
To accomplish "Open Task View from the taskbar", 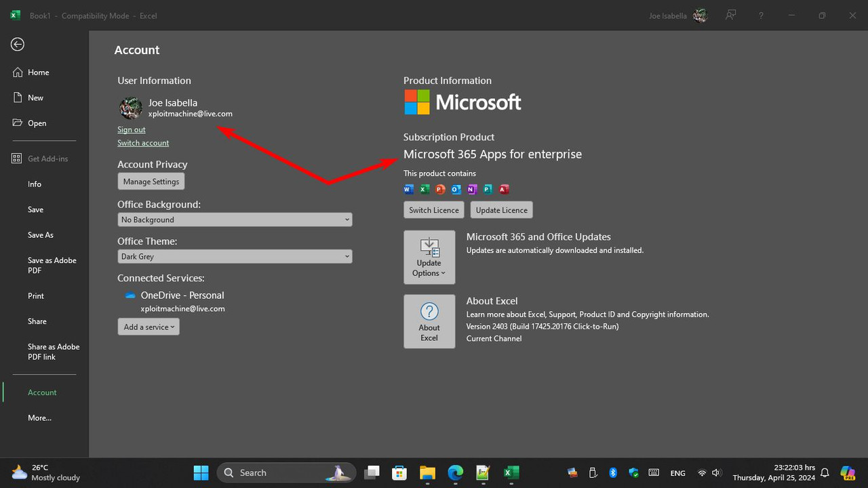I will (371, 472).
